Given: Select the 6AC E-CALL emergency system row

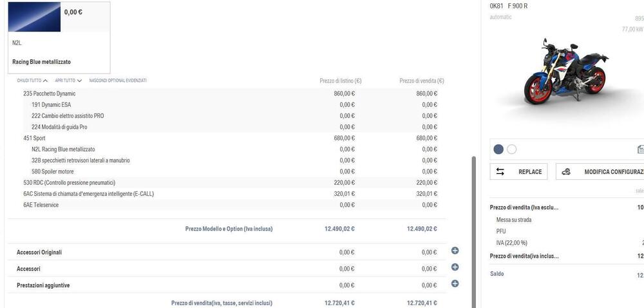Looking at the screenshot, I should (88, 193).
